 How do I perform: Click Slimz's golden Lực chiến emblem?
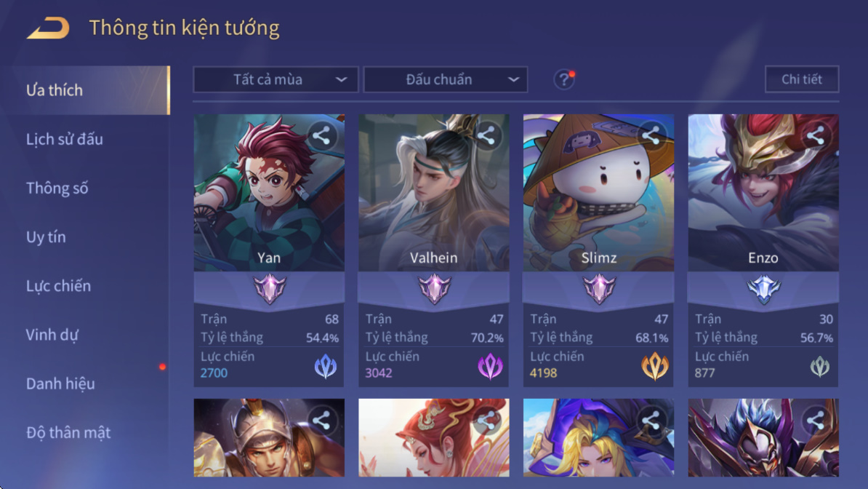[x=655, y=366]
